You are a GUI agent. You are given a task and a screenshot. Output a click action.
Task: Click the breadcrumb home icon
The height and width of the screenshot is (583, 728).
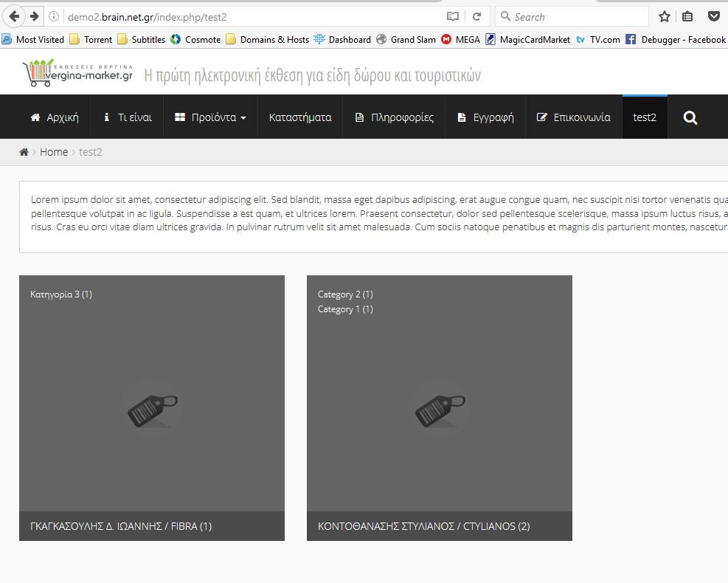pos(24,152)
